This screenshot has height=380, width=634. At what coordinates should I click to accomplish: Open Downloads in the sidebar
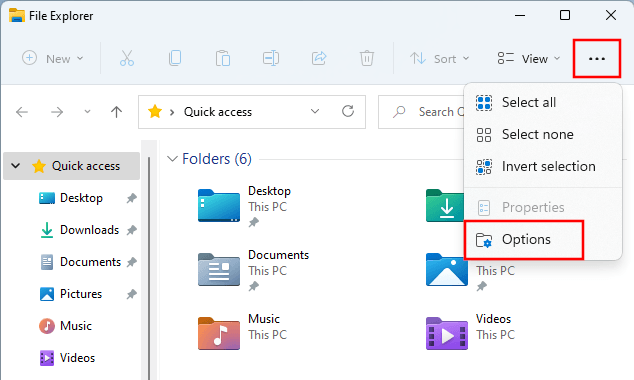pyautogui.click(x=89, y=230)
